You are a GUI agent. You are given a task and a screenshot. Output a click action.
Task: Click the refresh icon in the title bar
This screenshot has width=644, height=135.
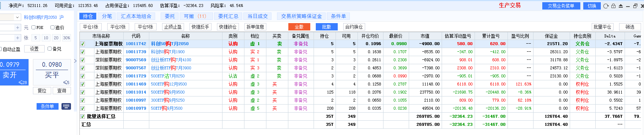(606, 6)
